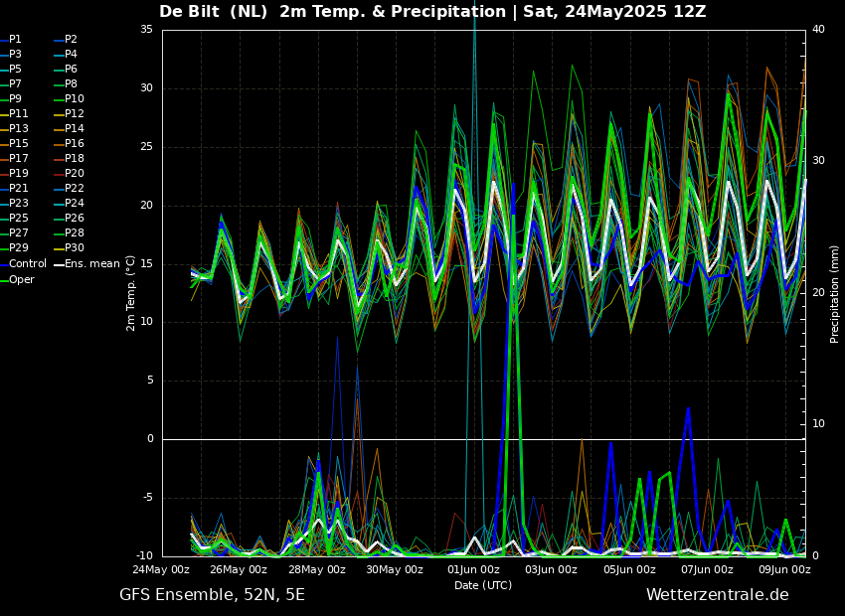Click the chart title De Bilt (NL)
Screen dimensions: 845x616
215,12
